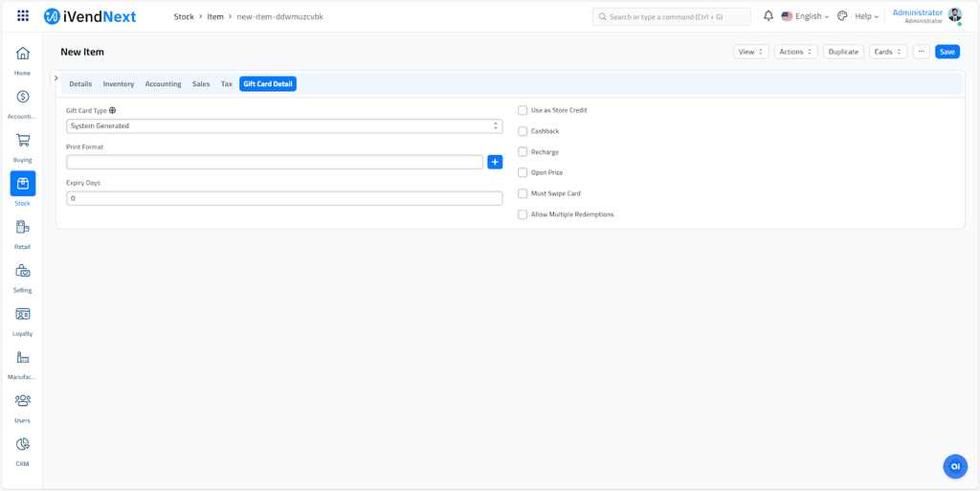
Task: Open the Buying cart icon
Action: [22, 141]
